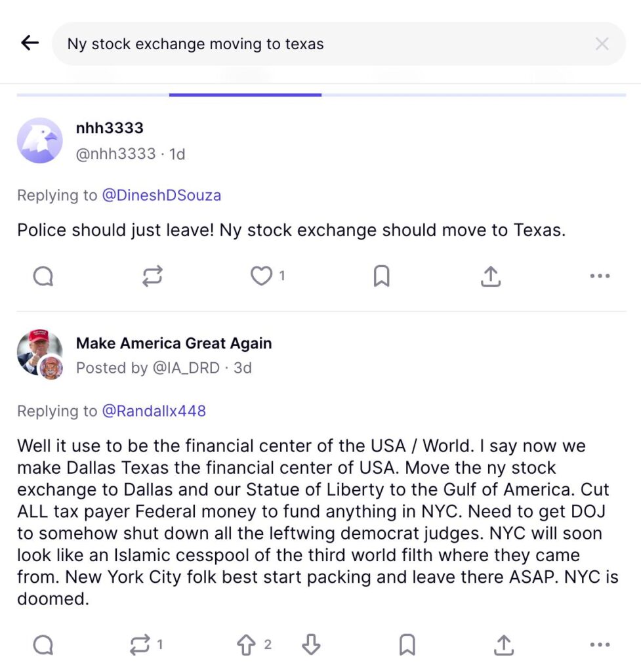This screenshot has height=672, width=641.
Task: Repost the Make America Great Again post
Action: [140, 646]
